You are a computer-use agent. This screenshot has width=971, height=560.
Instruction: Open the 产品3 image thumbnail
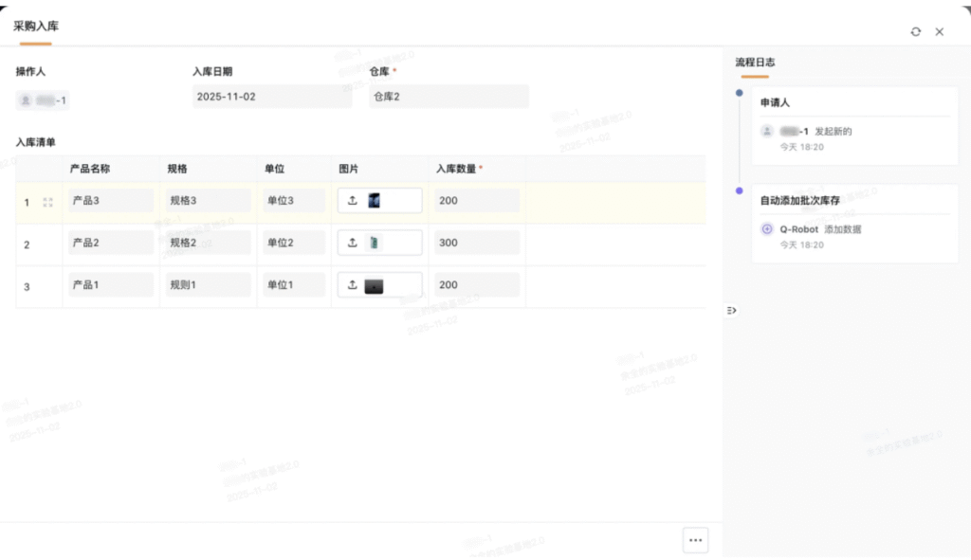click(374, 201)
